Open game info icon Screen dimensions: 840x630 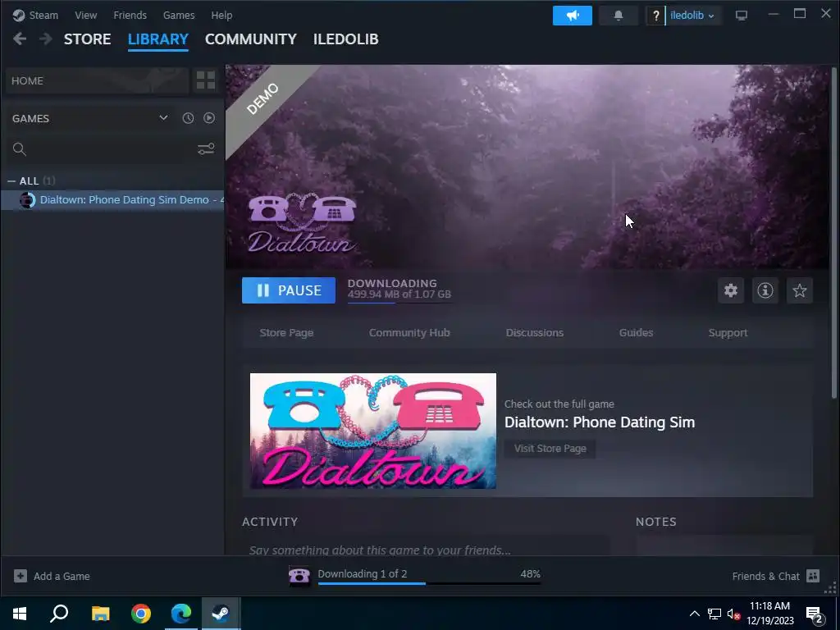pos(765,290)
